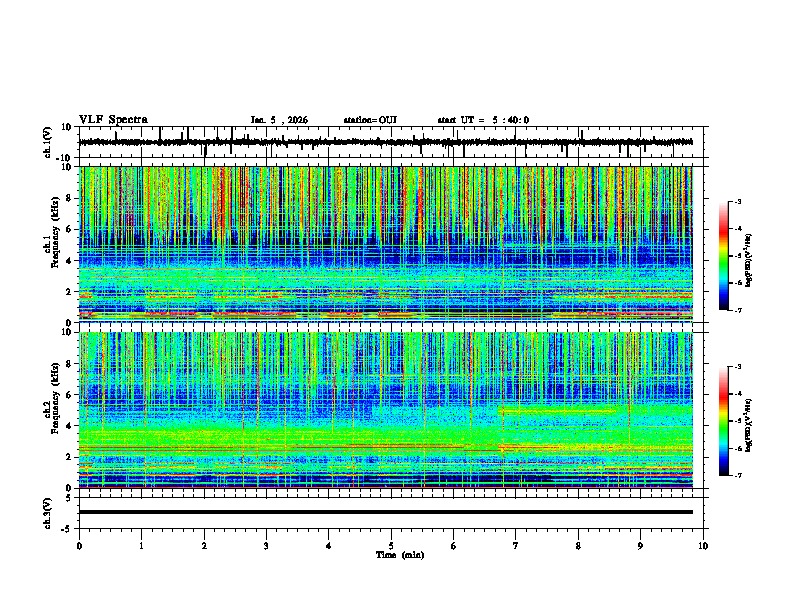Click the ch.2 spectrogram panel

pyautogui.click(x=386, y=410)
